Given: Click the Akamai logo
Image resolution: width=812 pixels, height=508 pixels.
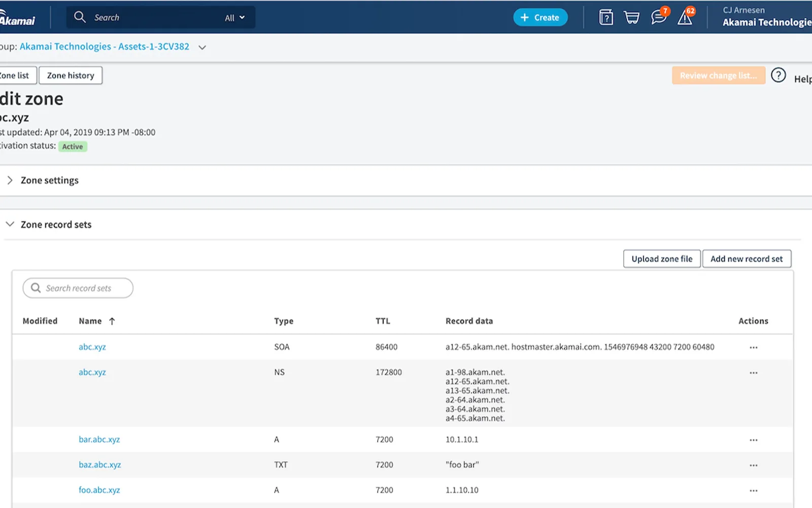Looking at the screenshot, I should (17, 18).
